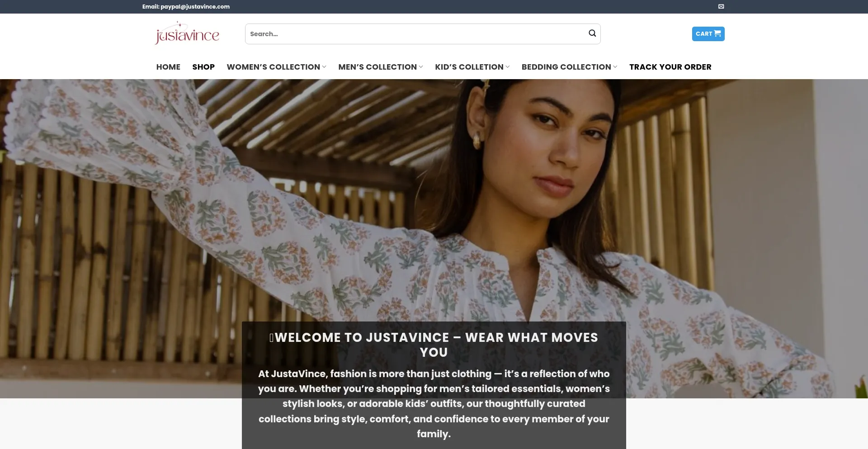Navigate to HOME in the menu
Image resolution: width=868 pixels, height=449 pixels.
(x=168, y=67)
